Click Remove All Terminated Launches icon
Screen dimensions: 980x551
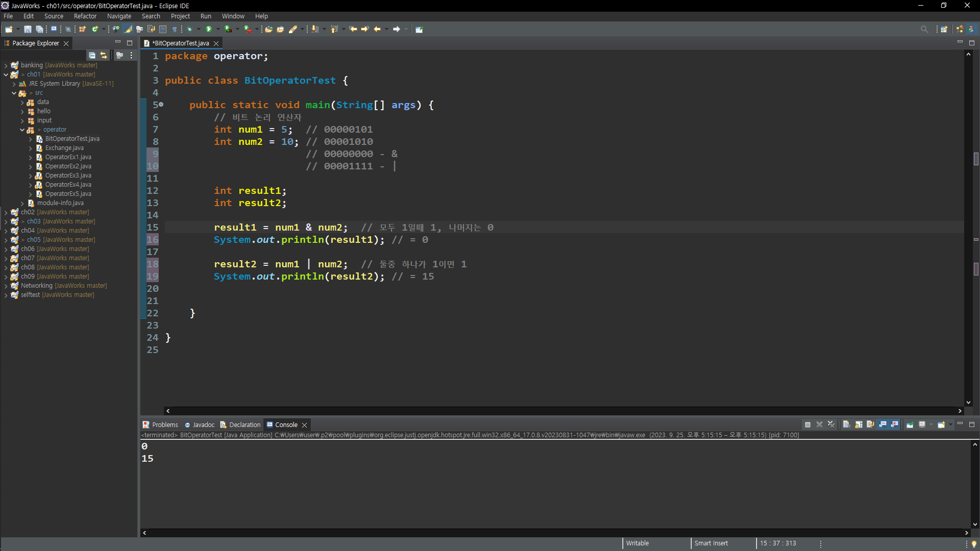831,424
